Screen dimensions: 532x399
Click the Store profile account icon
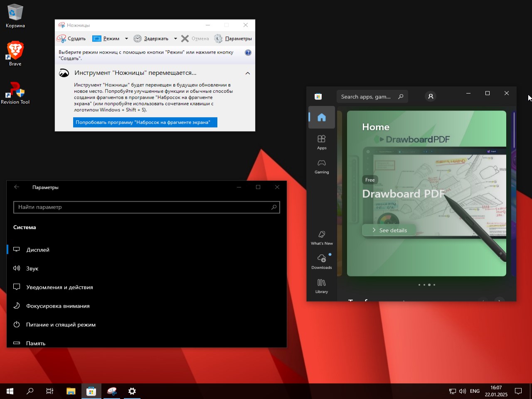pyautogui.click(x=431, y=96)
